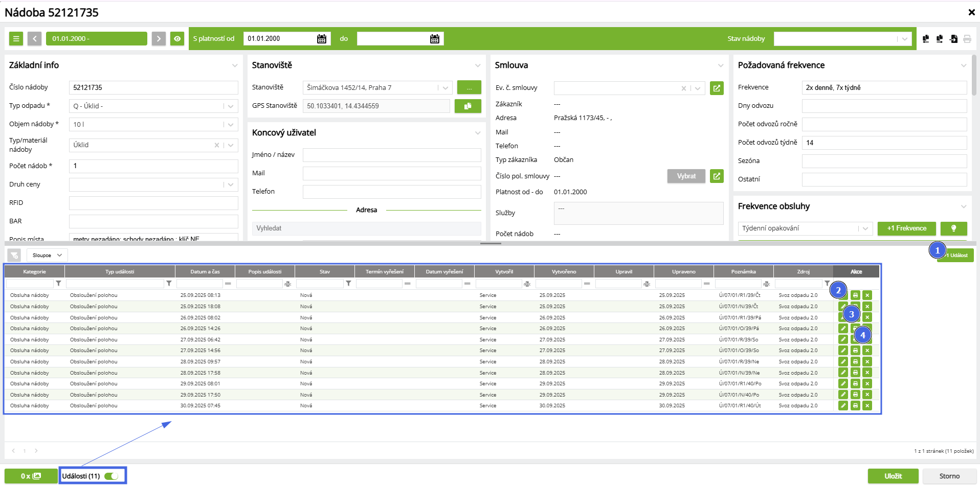Edit the last event row dated 30.09.2025
980x486 pixels.
tap(843, 406)
